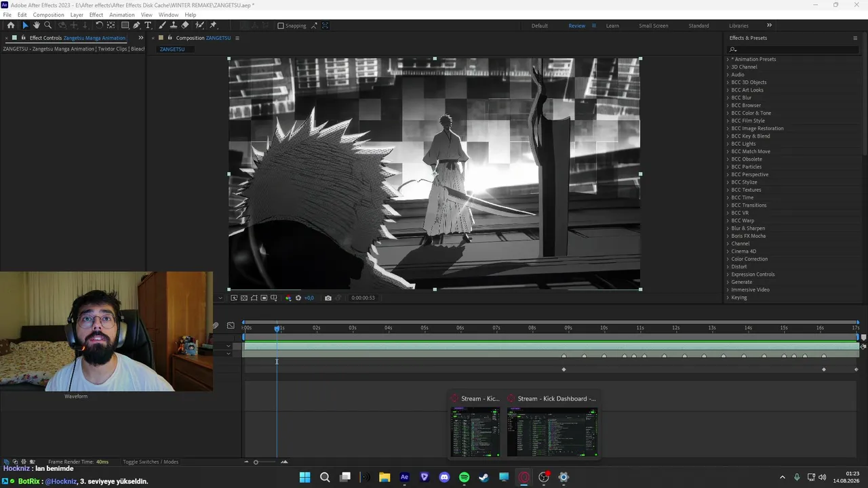Open Adobe After Effects from the taskbar

tap(405, 477)
